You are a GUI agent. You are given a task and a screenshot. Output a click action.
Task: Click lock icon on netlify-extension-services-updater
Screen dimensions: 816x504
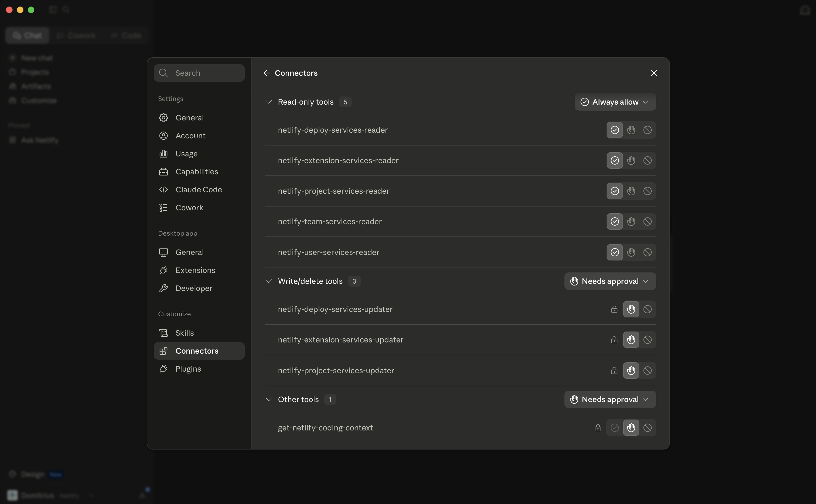tap(614, 340)
